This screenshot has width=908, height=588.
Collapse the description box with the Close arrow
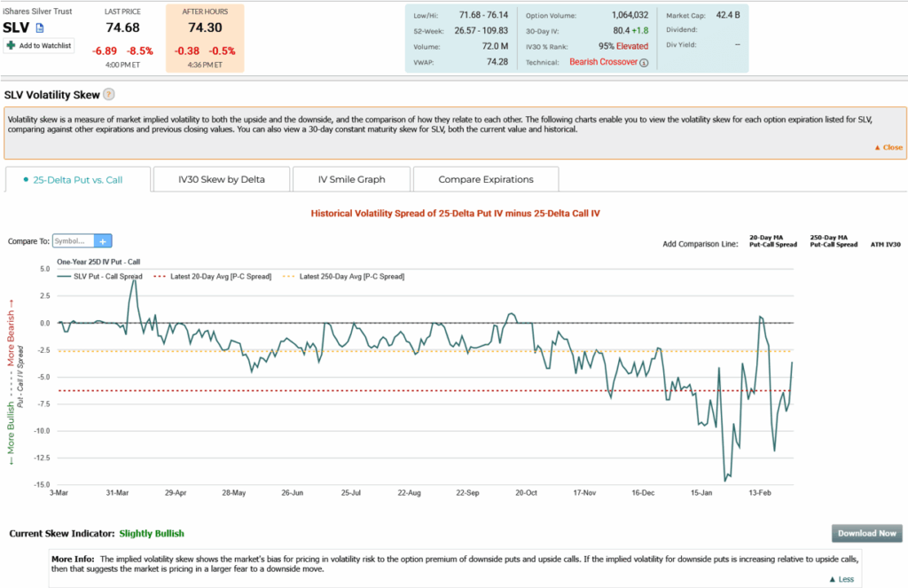pos(888,147)
